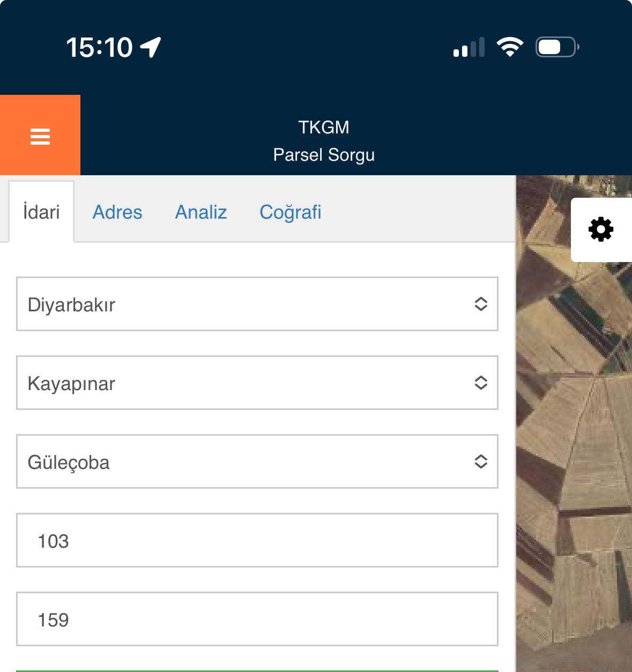Switch to the Adres tab
This screenshot has width=632, height=672.
[117, 212]
